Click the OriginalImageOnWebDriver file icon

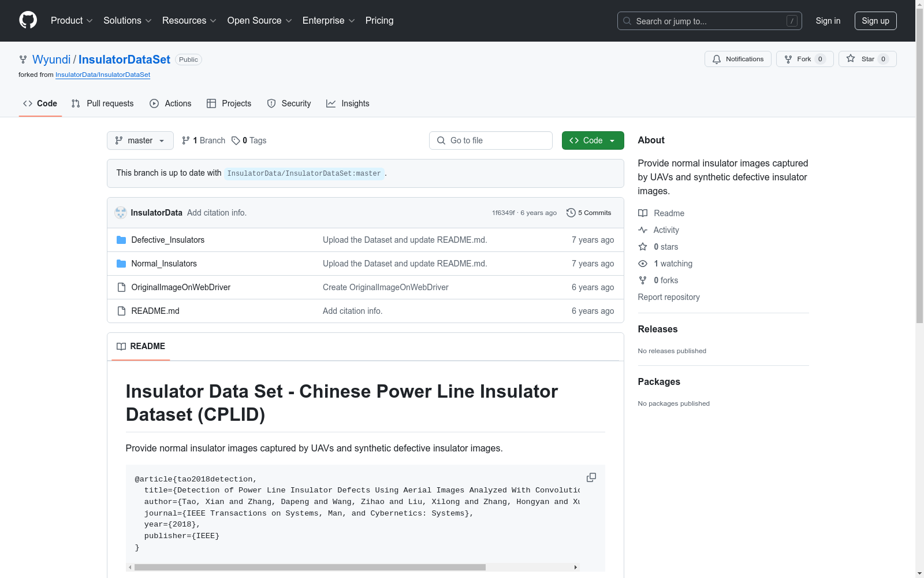121,287
